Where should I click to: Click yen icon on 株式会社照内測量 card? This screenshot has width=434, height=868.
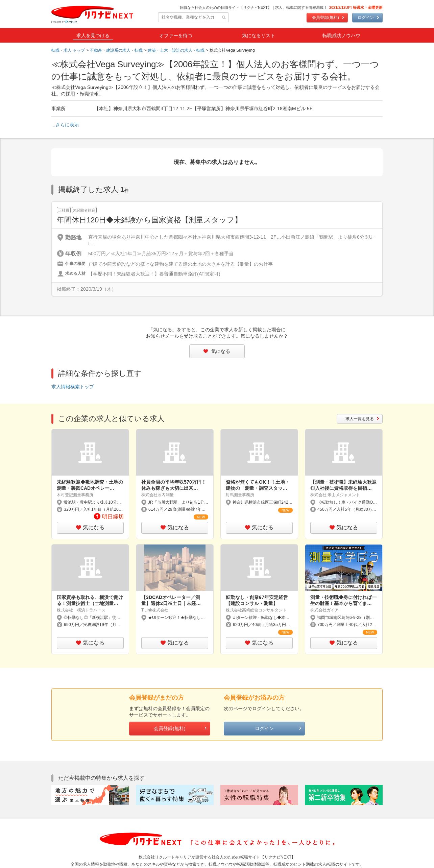[x=144, y=509]
